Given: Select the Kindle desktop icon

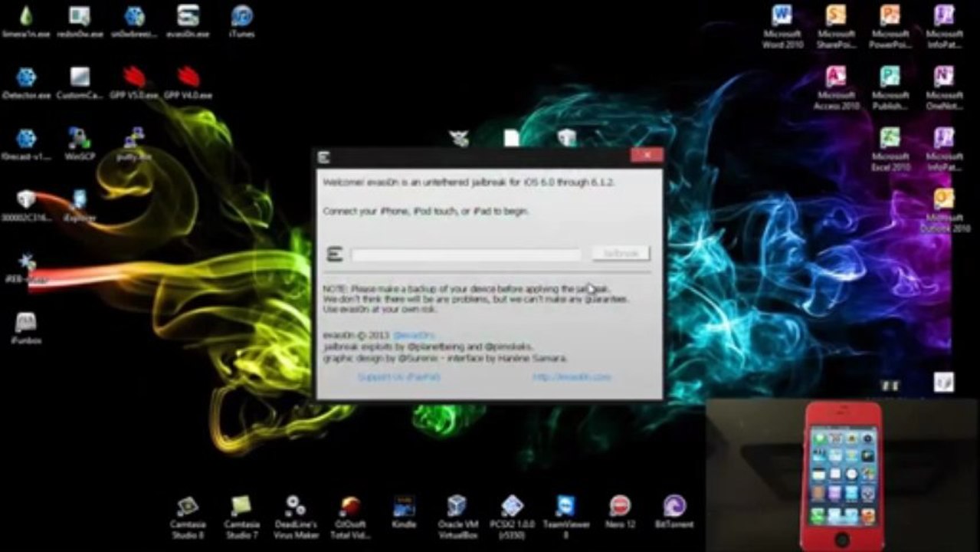Looking at the screenshot, I should click(404, 512).
